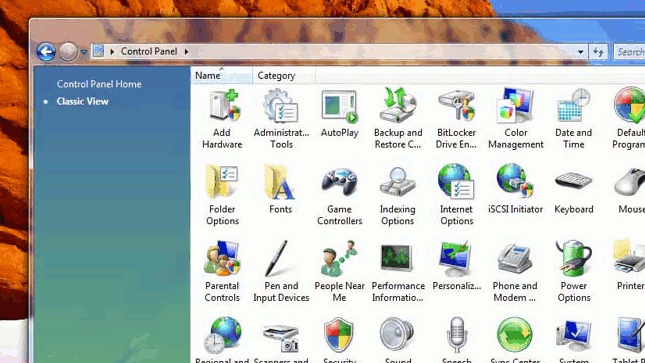Expand the address bar history dropdown
The image size is (645, 363).
pyautogui.click(x=580, y=52)
